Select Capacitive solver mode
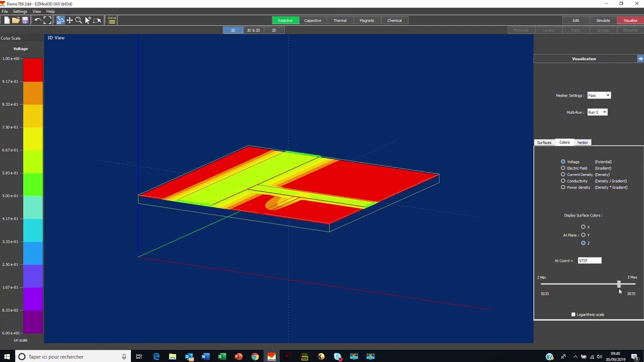Image resolution: width=644 pixels, height=362 pixels. point(312,21)
